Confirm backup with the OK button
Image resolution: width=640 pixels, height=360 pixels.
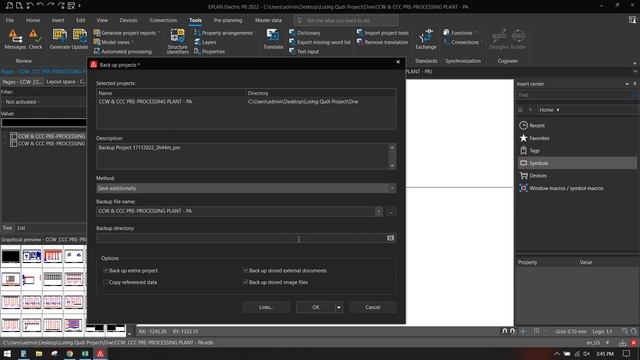tap(316, 307)
